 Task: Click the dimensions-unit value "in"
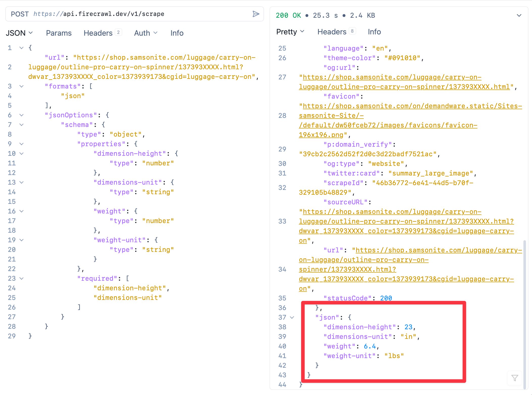(x=408, y=337)
